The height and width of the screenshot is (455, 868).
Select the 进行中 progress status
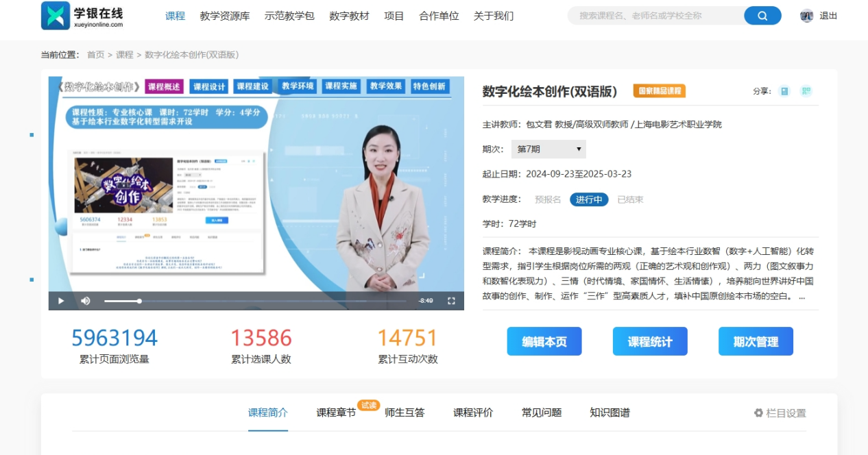589,199
